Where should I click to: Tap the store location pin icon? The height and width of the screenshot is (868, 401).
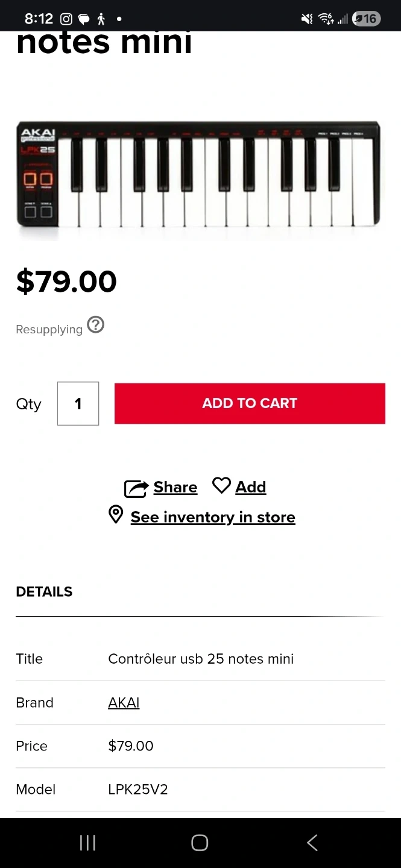(x=116, y=515)
